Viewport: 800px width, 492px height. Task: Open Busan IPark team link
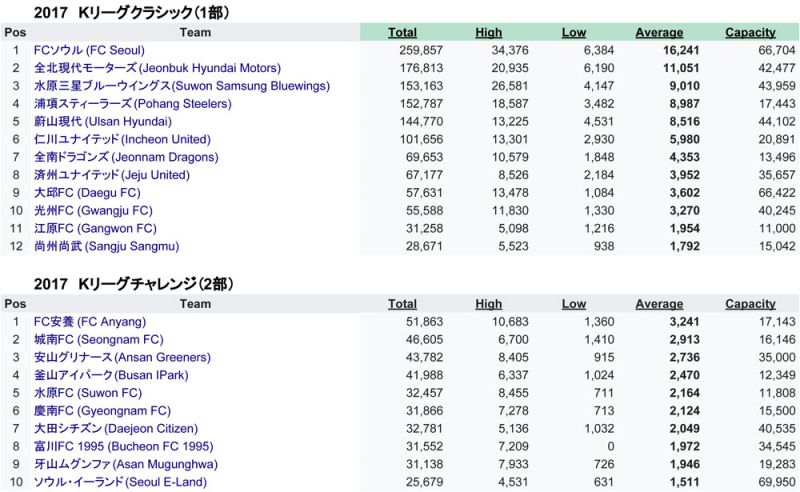pos(111,375)
